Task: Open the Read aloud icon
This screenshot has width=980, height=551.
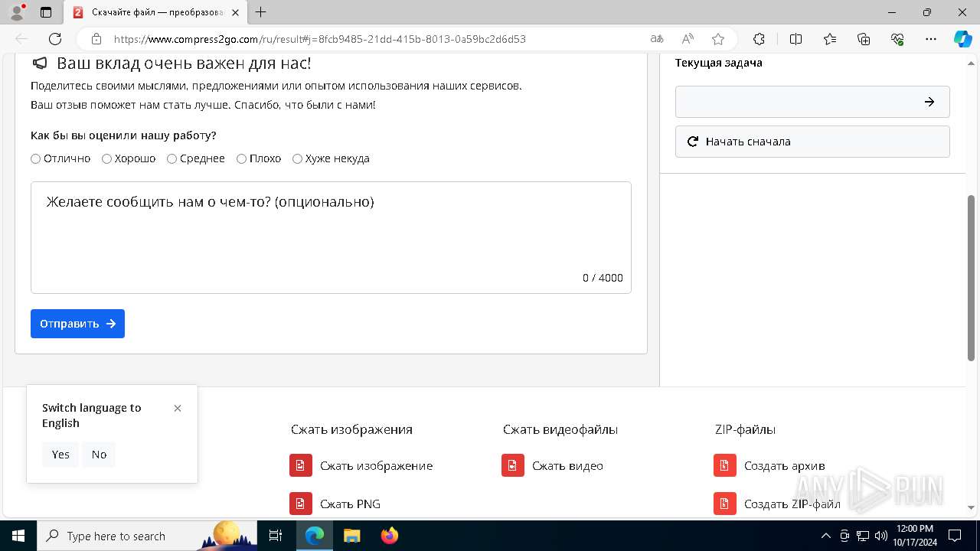Action: tap(688, 39)
